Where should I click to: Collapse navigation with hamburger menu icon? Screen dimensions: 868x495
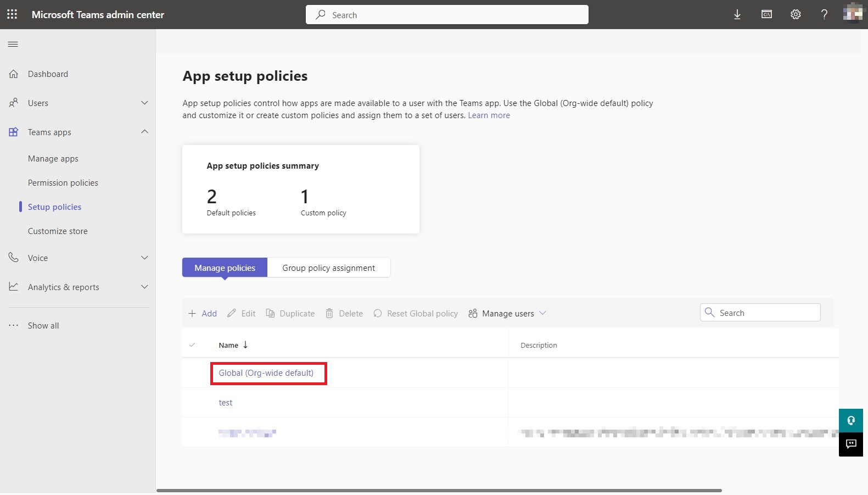tap(13, 45)
